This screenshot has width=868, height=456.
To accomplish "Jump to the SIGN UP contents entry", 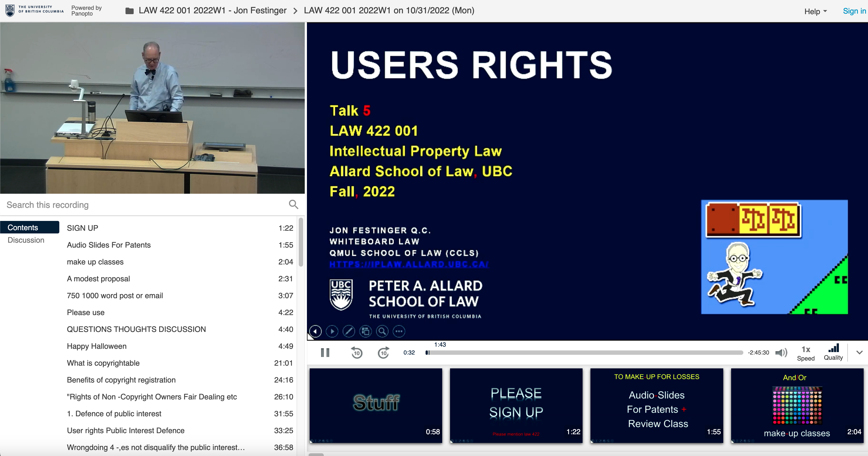I will pos(180,228).
